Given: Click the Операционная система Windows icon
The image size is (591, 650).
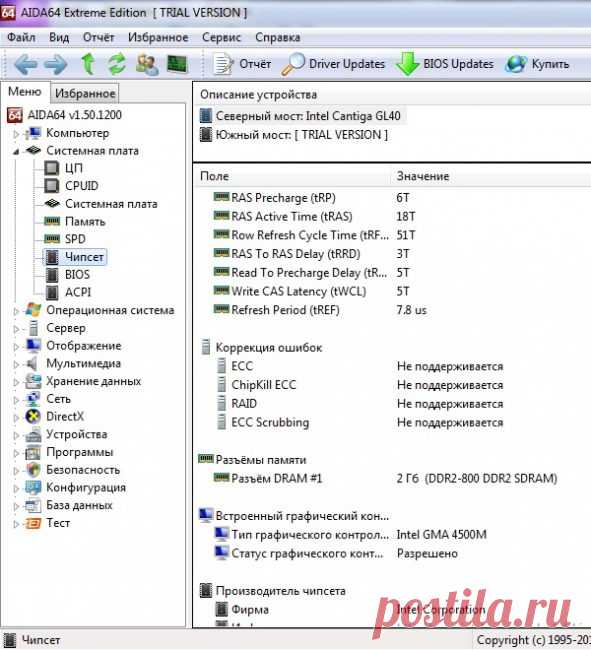Looking at the screenshot, I should tap(33, 310).
